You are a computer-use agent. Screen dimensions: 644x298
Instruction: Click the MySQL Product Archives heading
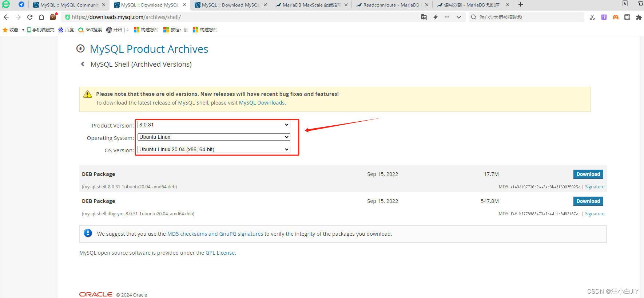point(149,49)
